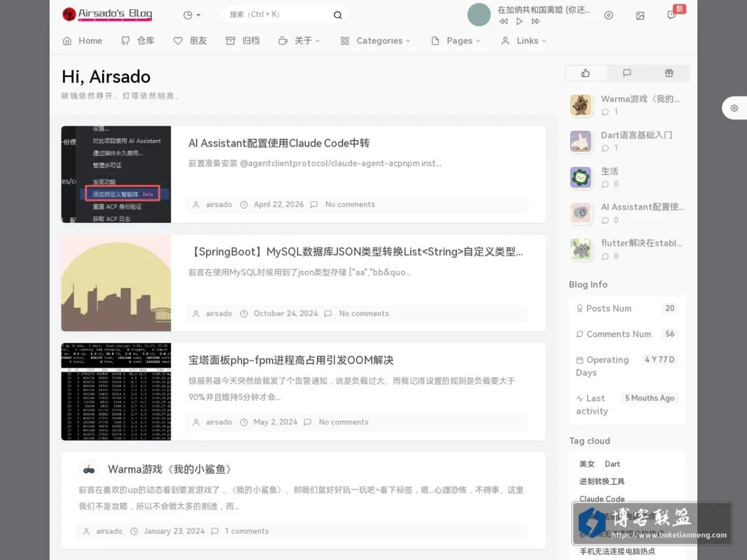Switch to the gift box tab
Viewport: 747px width, 560px height.
tap(669, 73)
